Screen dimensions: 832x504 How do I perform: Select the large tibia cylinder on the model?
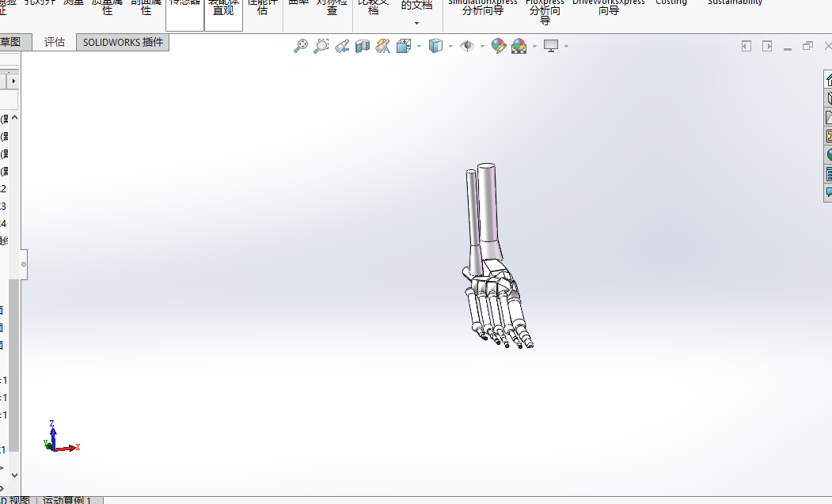pos(489,202)
